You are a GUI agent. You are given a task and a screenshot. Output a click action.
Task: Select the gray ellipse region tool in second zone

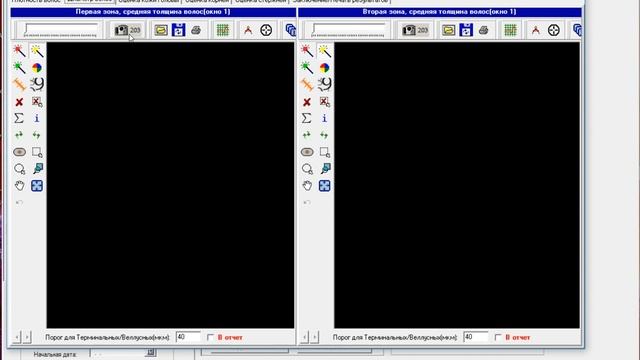click(307, 152)
